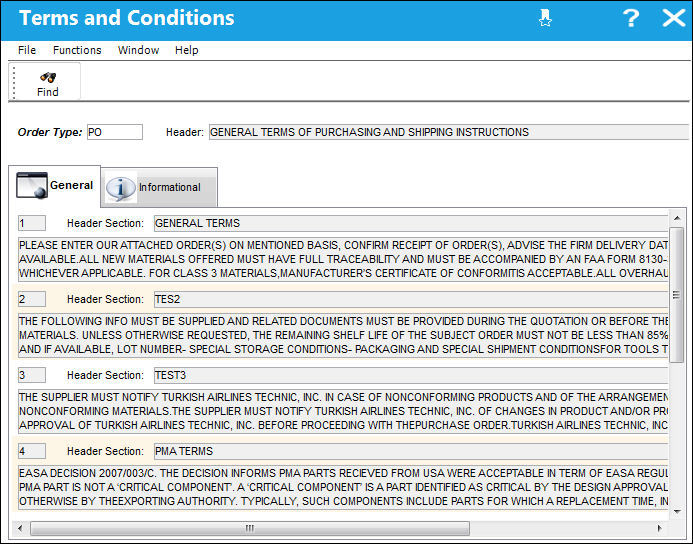The width and height of the screenshot is (693, 544).
Task: Click the vertical scrollbar thumb
Action: (677, 295)
